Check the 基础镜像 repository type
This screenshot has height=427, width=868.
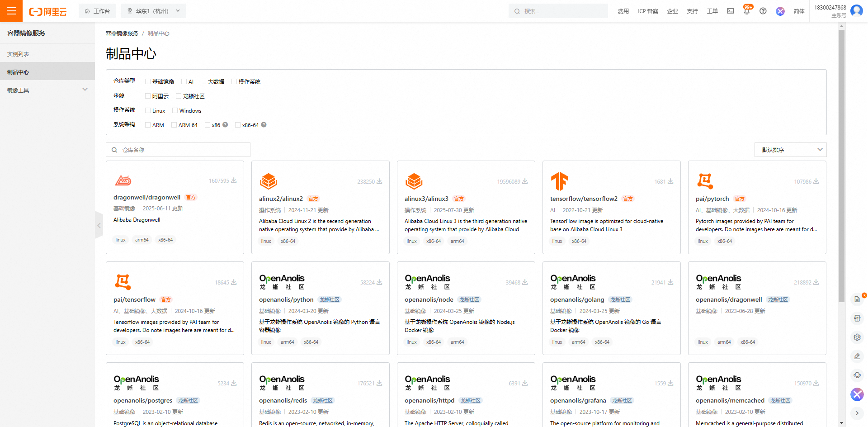147,81
